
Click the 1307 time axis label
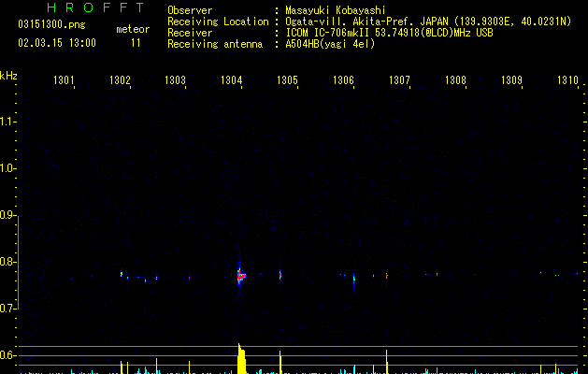[x=399, y=80]
